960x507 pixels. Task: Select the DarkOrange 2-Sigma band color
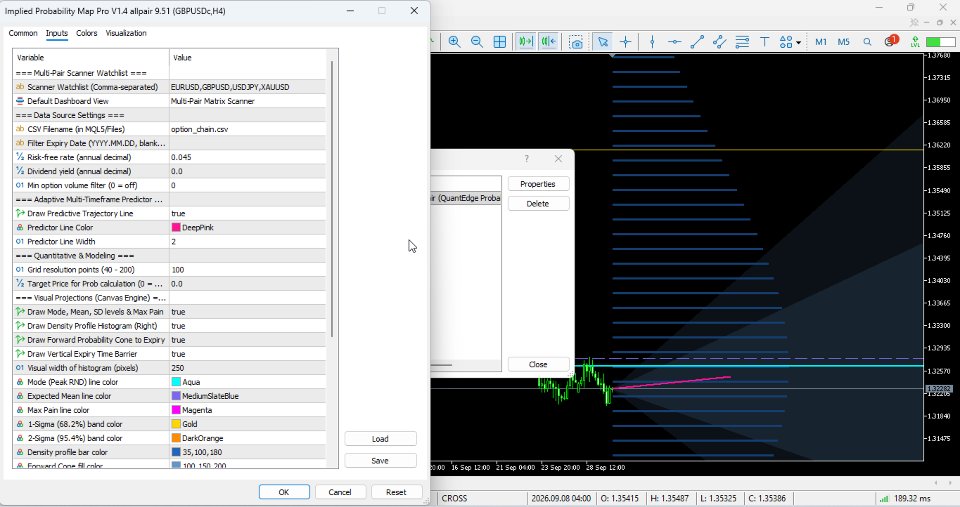(247, 438)
